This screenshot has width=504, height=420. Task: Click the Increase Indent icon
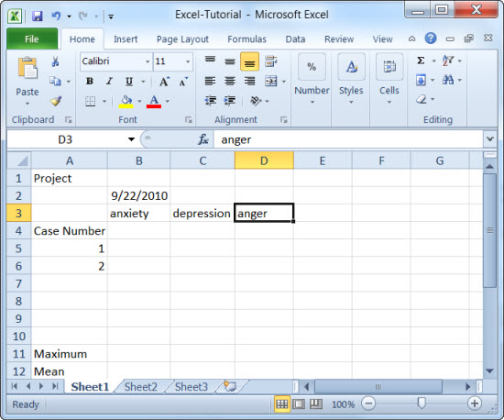pos(230,101)
